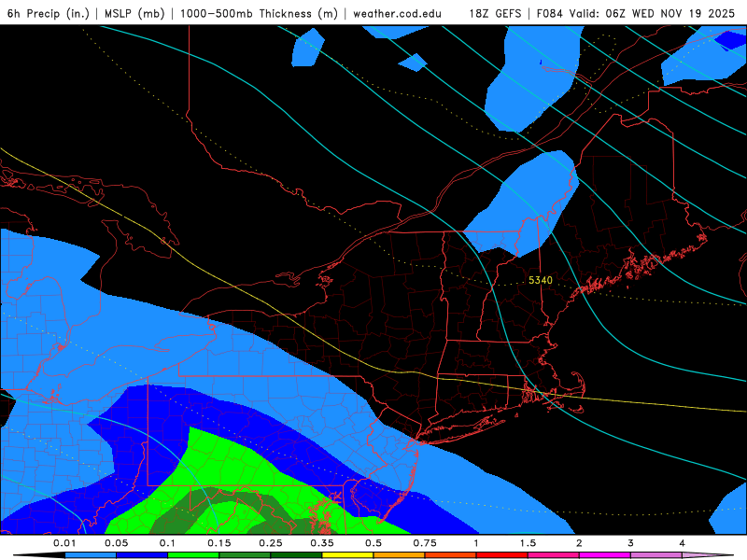
Task: Click the 0.75 legend value label
Action: tap(425, 543)
